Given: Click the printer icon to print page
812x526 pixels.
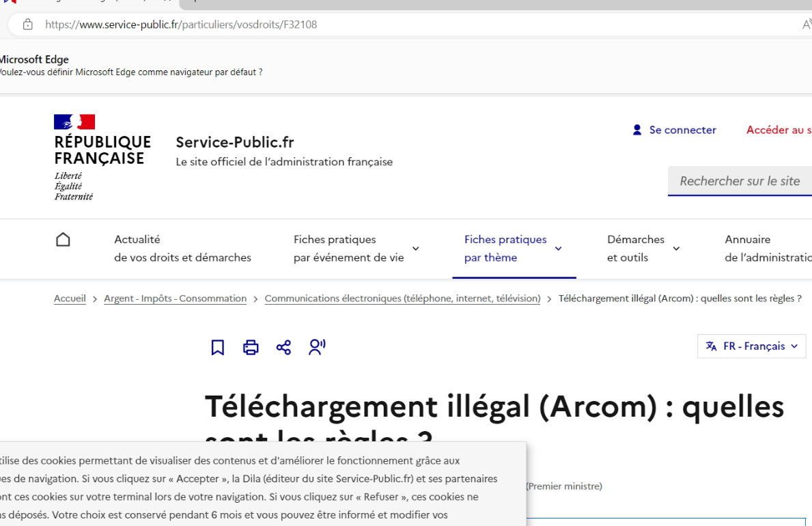Looking at the screenshot, I should [x=251, y=348].
